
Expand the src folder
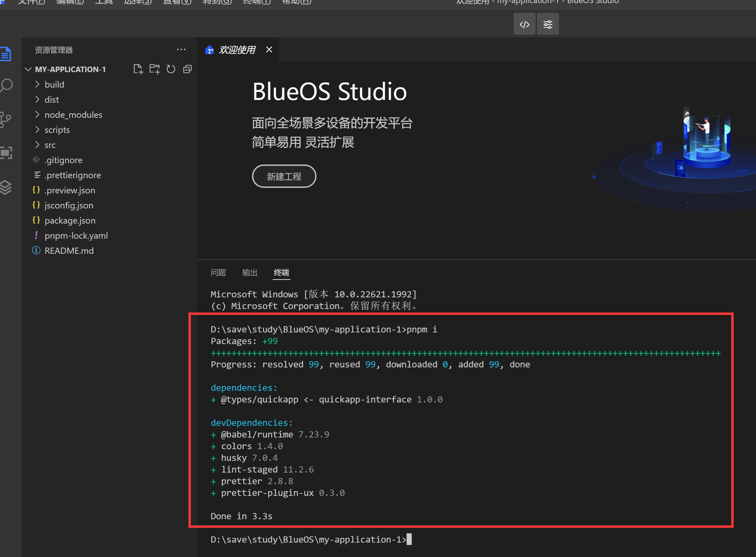[50, 145]
